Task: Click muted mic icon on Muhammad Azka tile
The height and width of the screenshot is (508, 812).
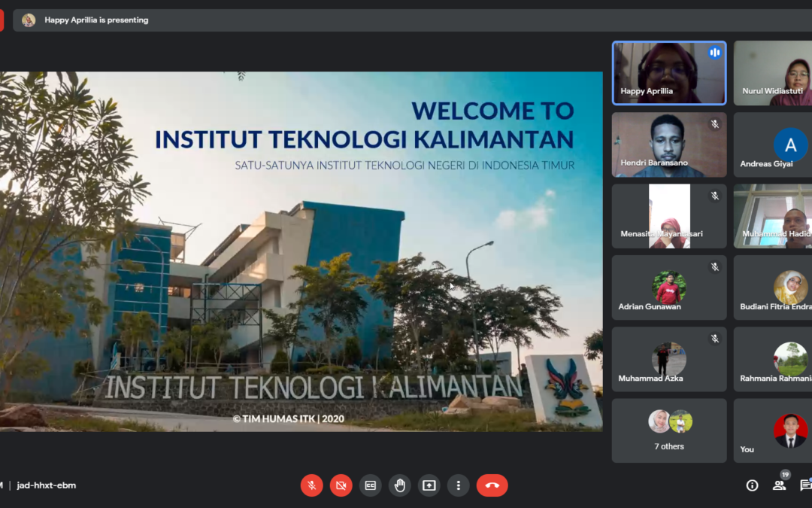Action: pyautogui.click(x=715, y=338)
